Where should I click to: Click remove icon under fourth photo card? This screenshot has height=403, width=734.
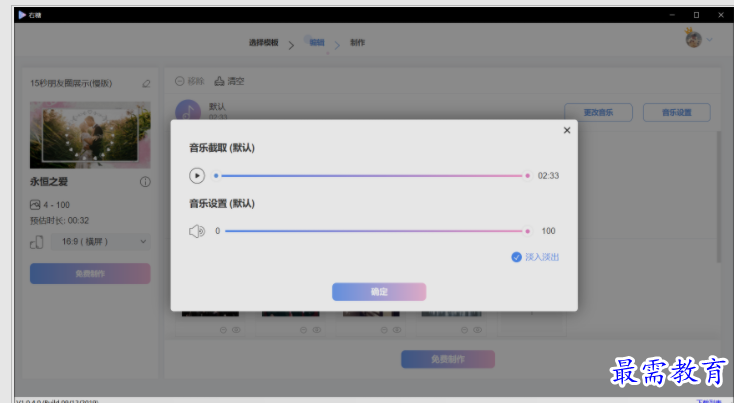(464, 330)
